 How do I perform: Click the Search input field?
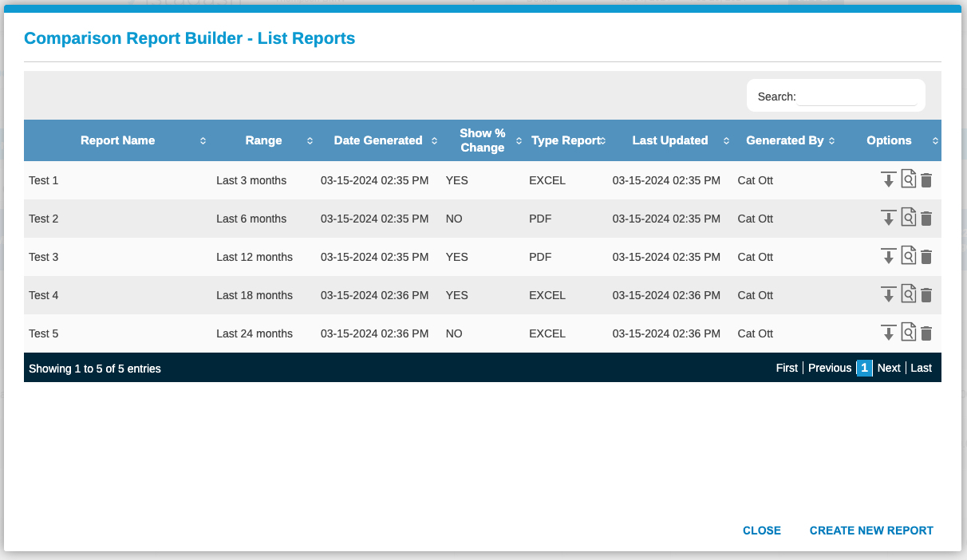click(857, 97)
